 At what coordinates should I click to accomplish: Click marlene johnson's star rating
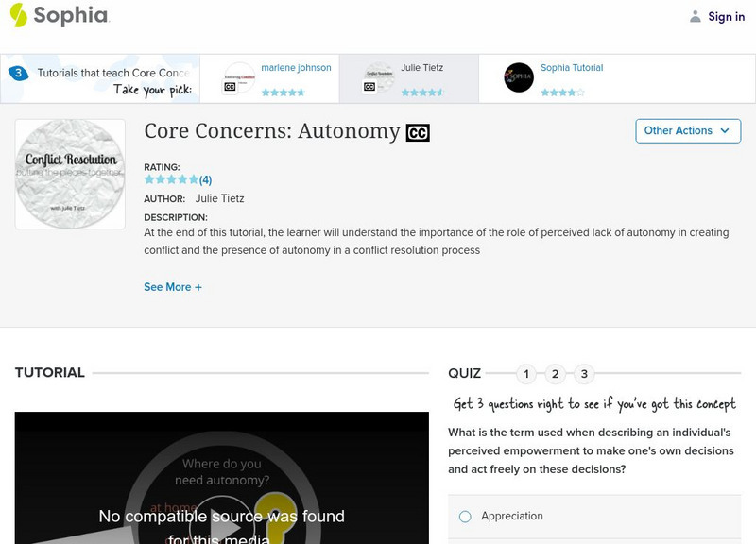[283, 92]
